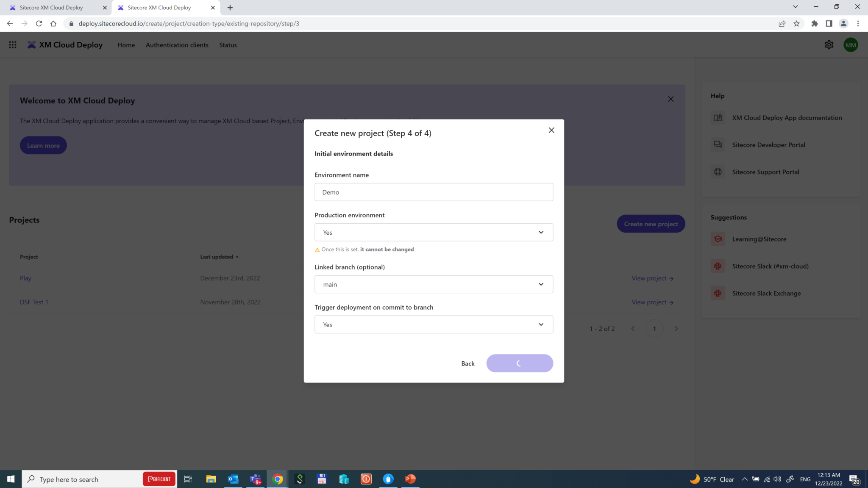Switch to the Authentication clients tab
Image resolution: width=868 pixels, height=488 pixels.
coord(177,44)
